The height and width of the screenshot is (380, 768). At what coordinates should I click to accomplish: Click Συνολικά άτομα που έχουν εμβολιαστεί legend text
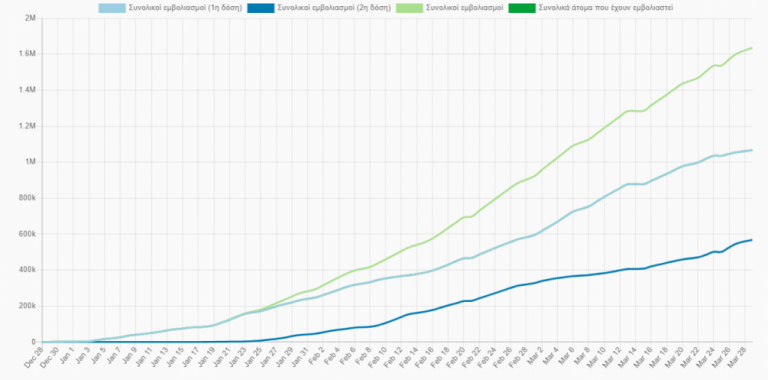[x=605, y=8]
